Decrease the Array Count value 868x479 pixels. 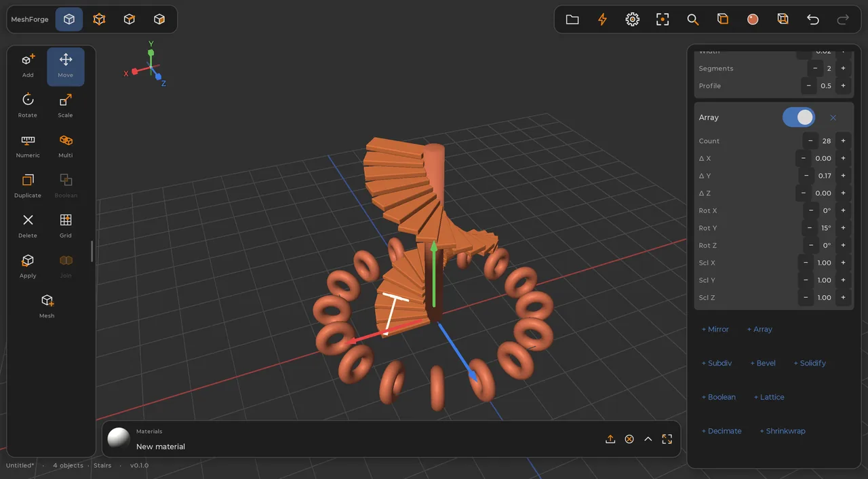point(810,141)
